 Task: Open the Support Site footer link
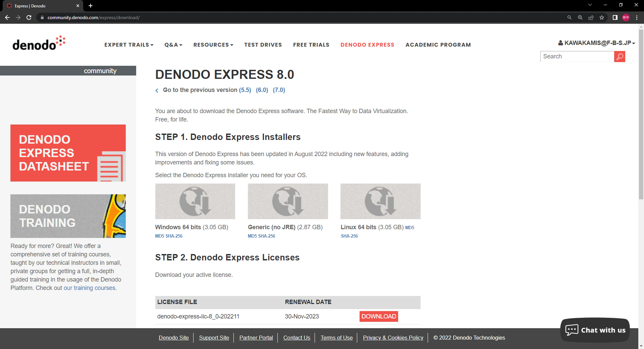point(214,338)
